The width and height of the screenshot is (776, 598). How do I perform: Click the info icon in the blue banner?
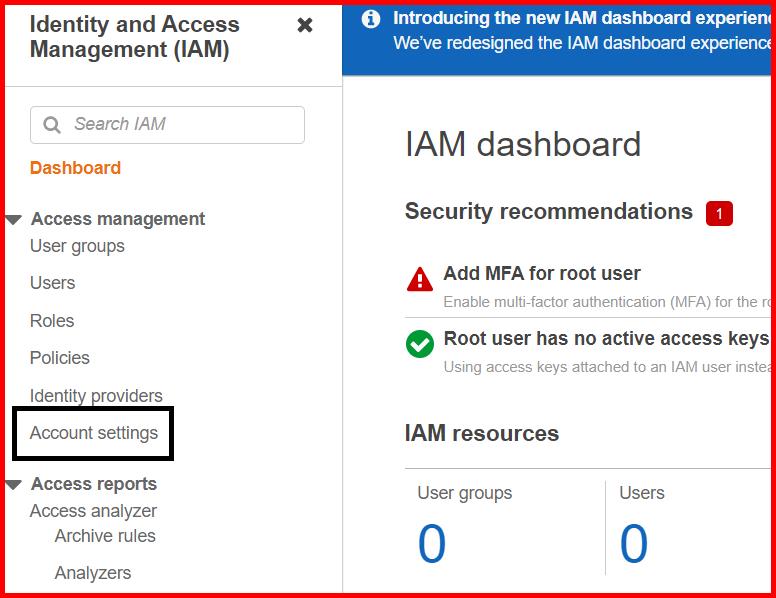[x=371, y=19]
